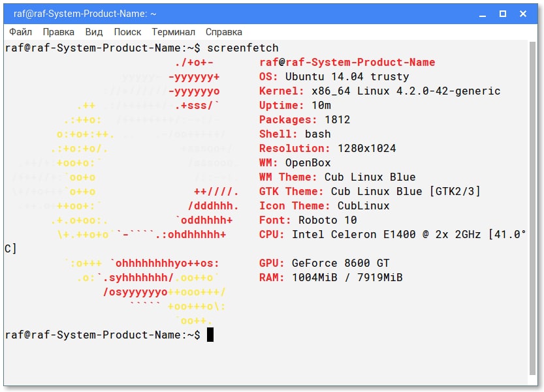The height and width of the screenshot is (392, 544).
Task: Click the terminal vertical scrollbar
Action: click(x=532, y=208)
